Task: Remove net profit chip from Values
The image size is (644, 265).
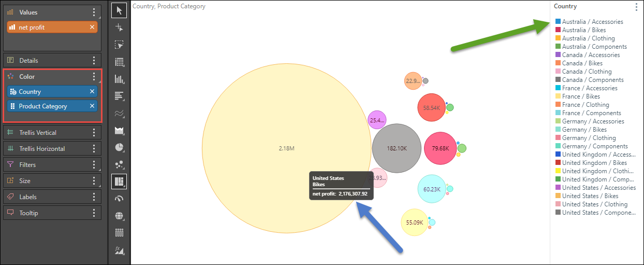Action: click(x=92, y=27)
